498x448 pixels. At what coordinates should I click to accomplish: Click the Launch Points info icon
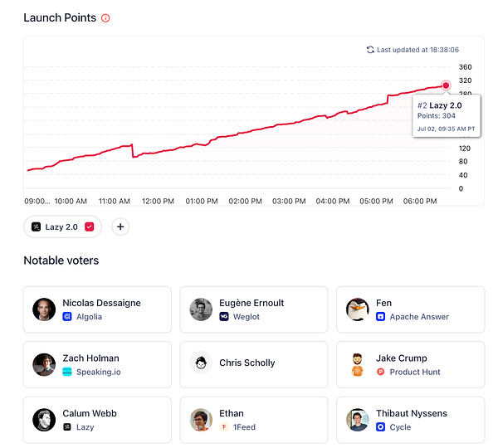pos(105,18)
